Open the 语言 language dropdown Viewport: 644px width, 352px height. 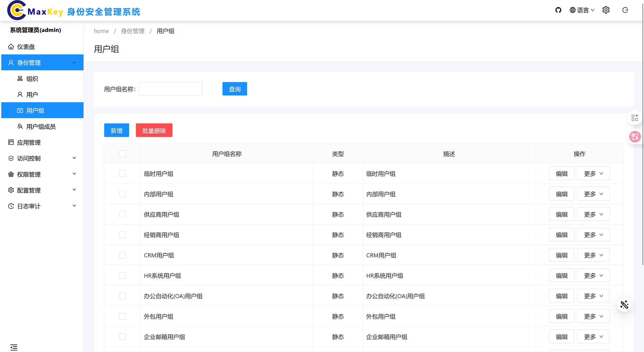click(x=582, y=10)
